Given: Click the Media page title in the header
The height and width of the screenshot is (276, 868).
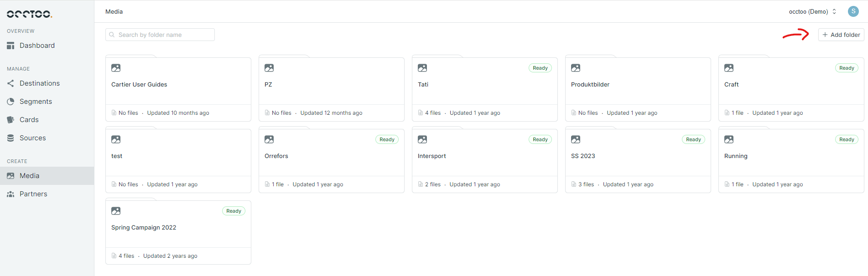Looking at the screenshot, I should (x=114, y=11).
